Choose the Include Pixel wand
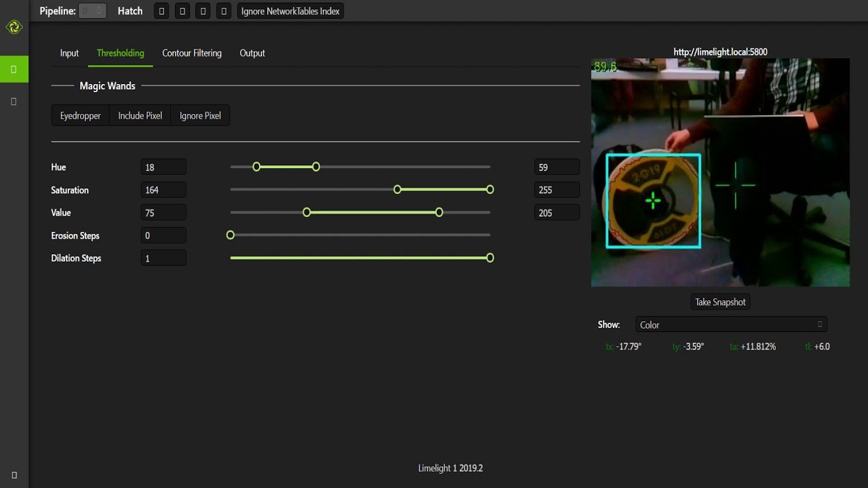Screen dimensions: 868x488 click(x=140, y=116)
